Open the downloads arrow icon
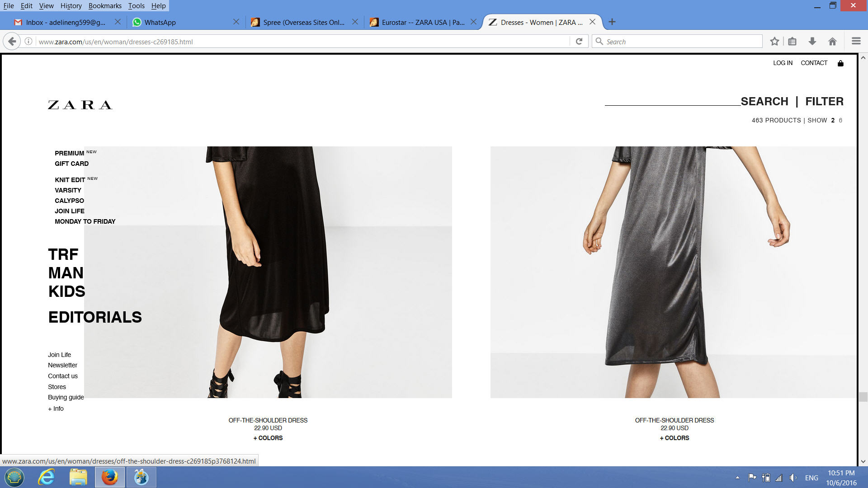868x488 pixels. 812,42
